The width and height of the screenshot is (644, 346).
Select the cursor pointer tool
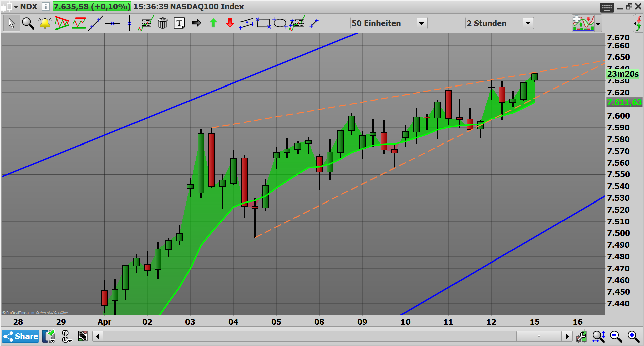11,23
